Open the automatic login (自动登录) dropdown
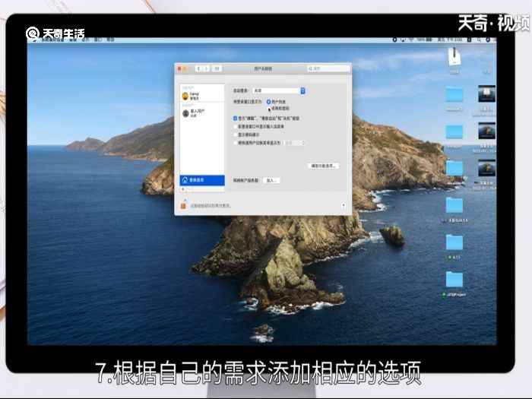This screenshot has height=399, width=532. tap(279, 90)
